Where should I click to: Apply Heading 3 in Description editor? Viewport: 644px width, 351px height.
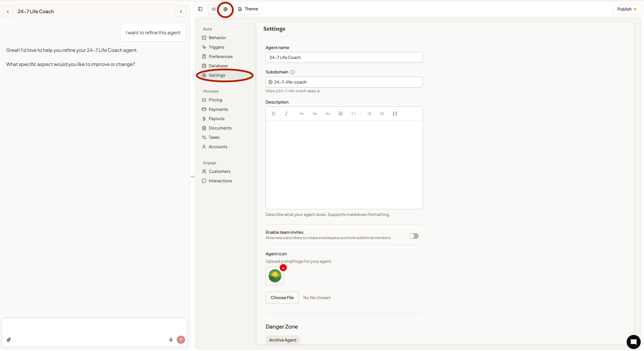[x=328, y=113]
